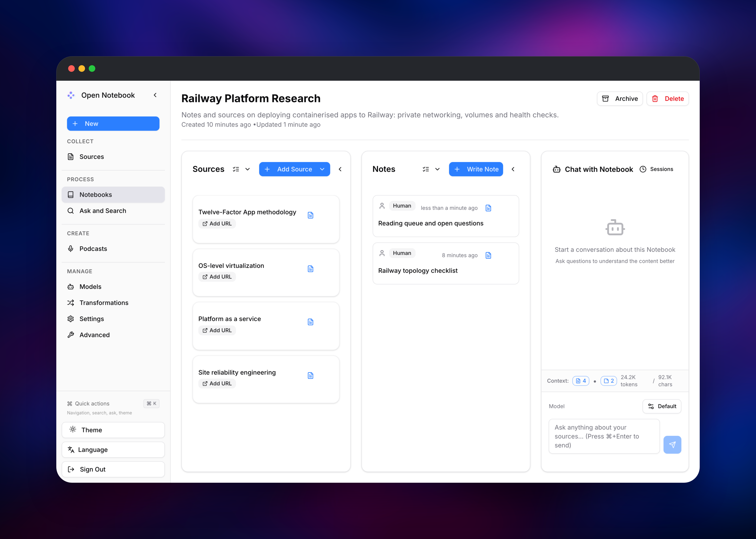Toggle context icon for Platform as a service
This screenshot has width=756, height=539.
pyautogui.click(x=310, y=322)
